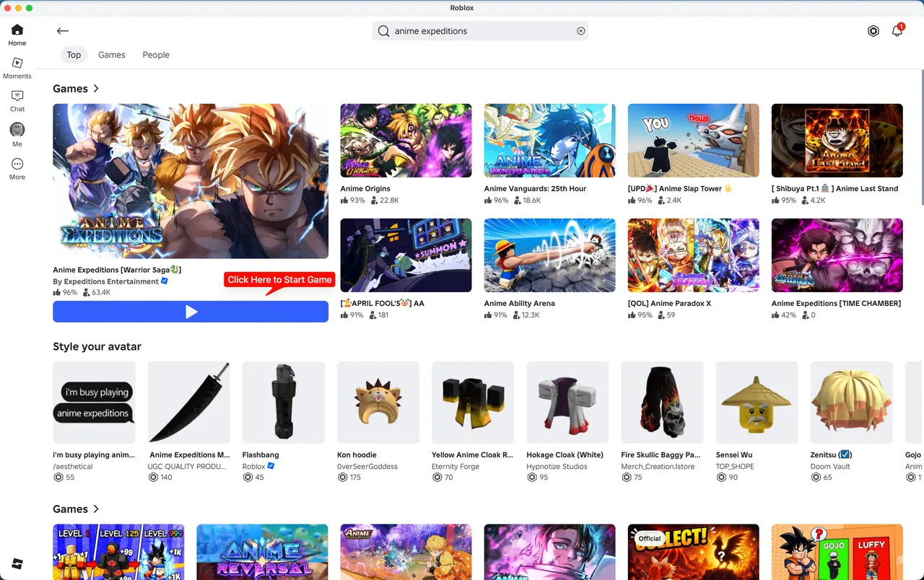Select the Sensei Wu item

tap(757, 403)
